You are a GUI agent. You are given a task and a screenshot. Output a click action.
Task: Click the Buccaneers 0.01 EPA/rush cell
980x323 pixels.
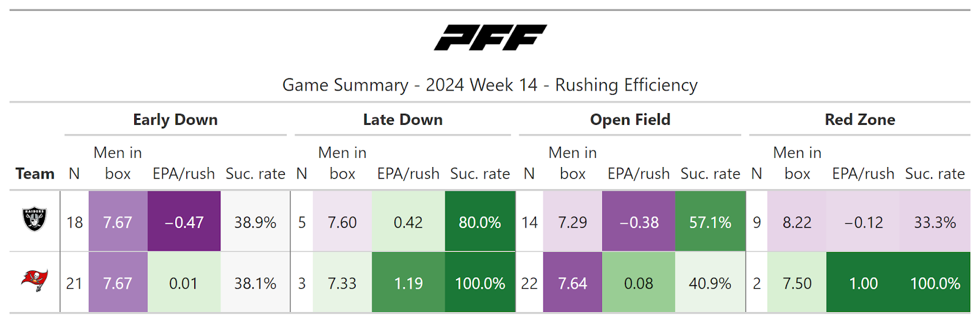[184, 283]
